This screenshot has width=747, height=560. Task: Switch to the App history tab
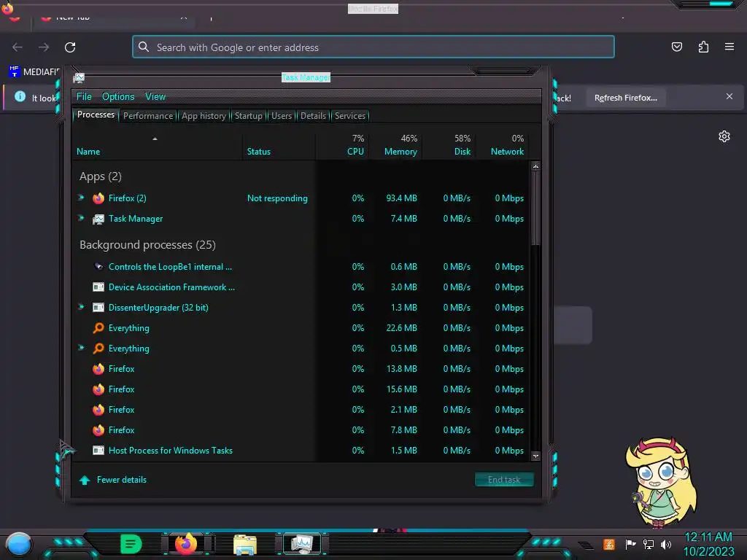coord(204,116)
